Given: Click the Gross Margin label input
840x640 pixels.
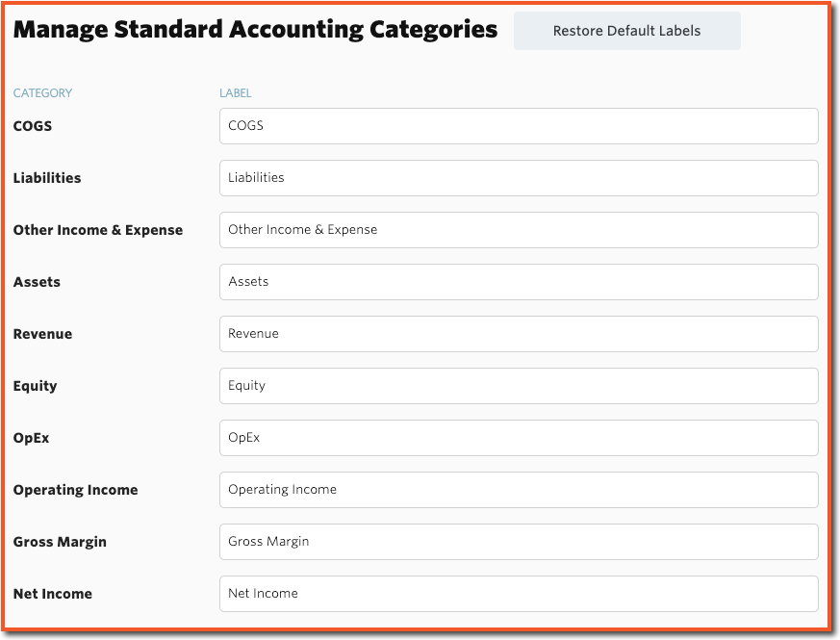Looking at the screenshot, I should click(519, 542).
